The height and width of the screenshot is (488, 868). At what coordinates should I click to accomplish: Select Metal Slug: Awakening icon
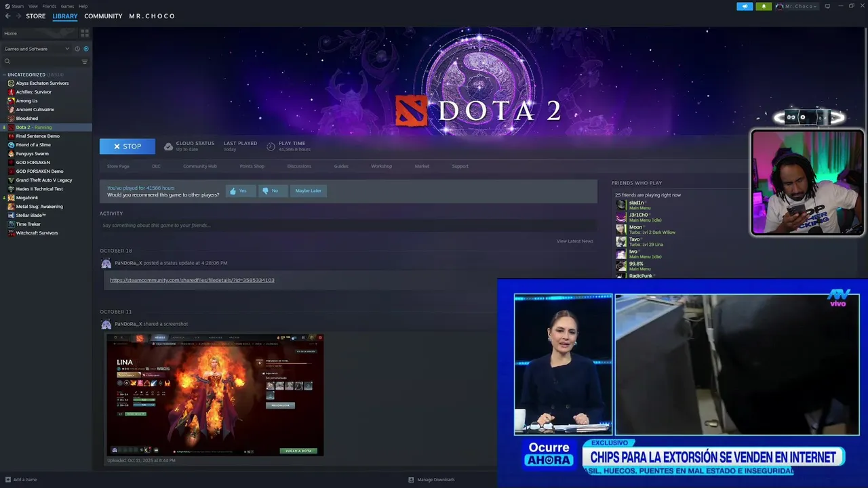11,207
